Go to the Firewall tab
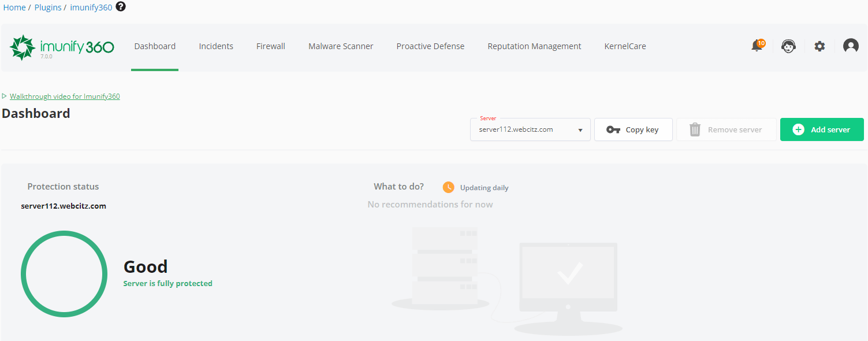 (271, 46)
